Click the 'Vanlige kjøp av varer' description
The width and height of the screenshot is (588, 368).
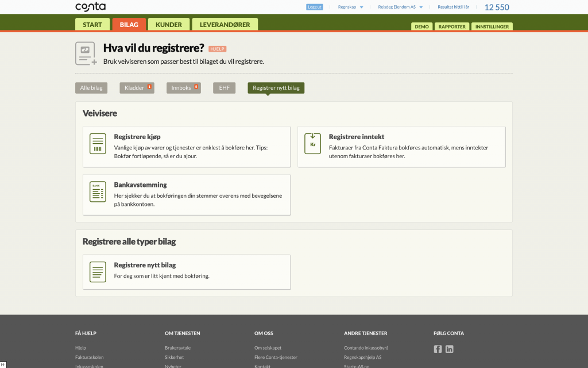click(x=191, y=152)
